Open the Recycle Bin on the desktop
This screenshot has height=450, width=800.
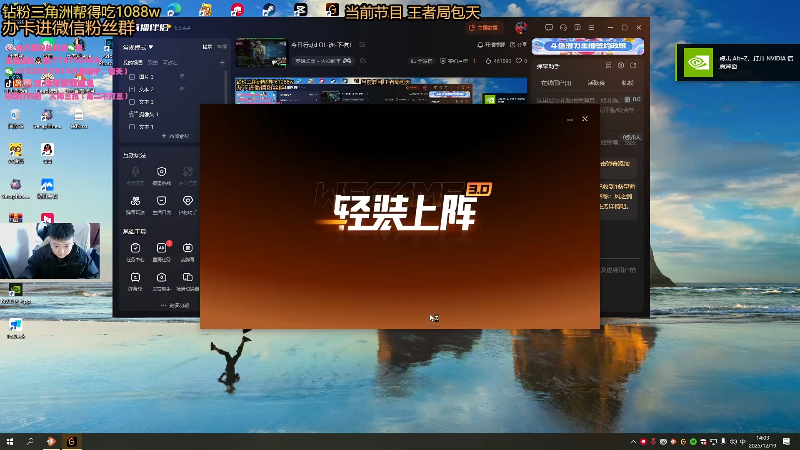[16, 119]
